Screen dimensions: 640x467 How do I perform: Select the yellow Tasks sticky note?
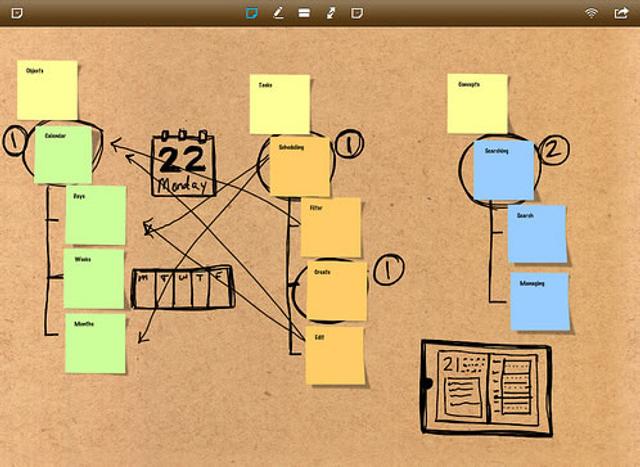(x=280, y=105)
